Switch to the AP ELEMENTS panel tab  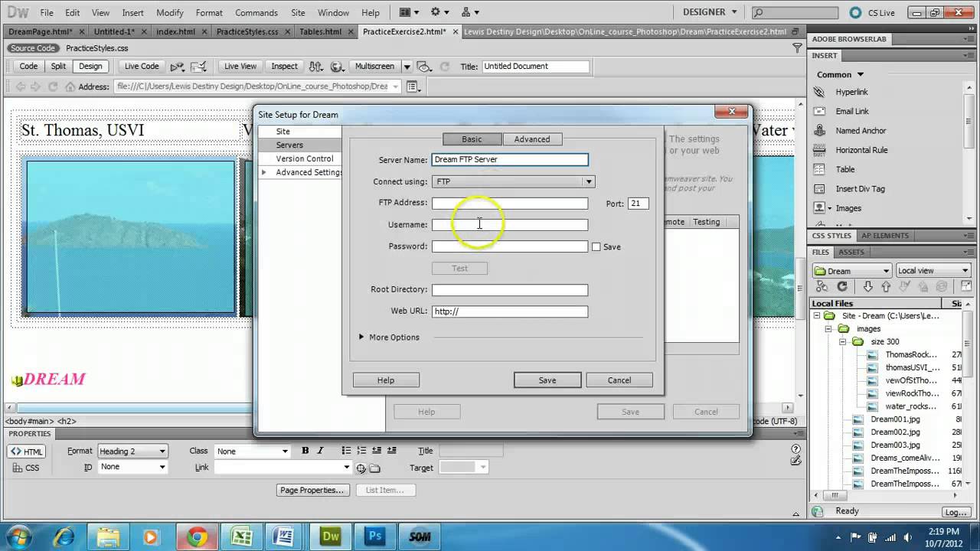click(884, 236)
